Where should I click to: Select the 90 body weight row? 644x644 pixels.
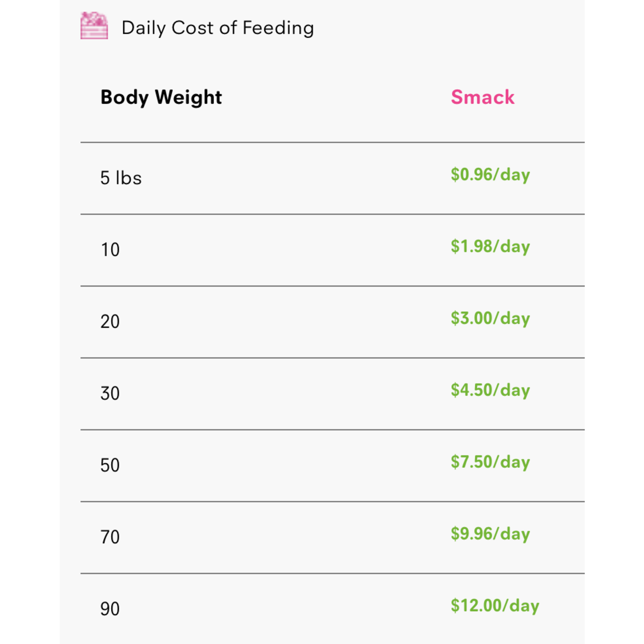333,609
